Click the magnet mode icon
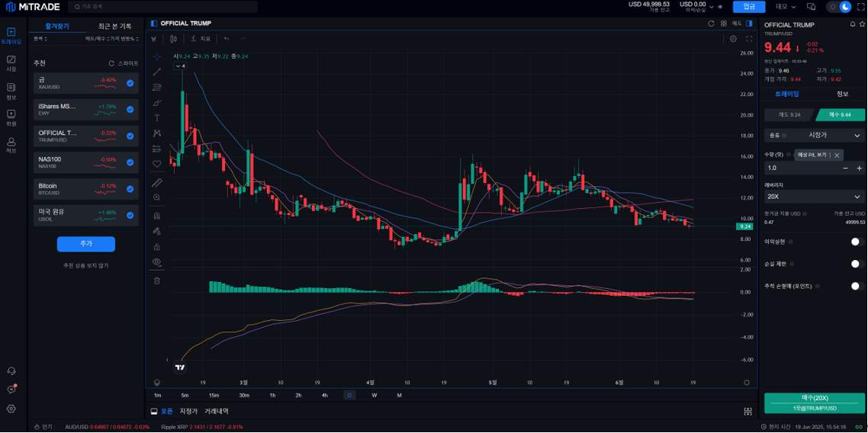 (x=157, y=216)
